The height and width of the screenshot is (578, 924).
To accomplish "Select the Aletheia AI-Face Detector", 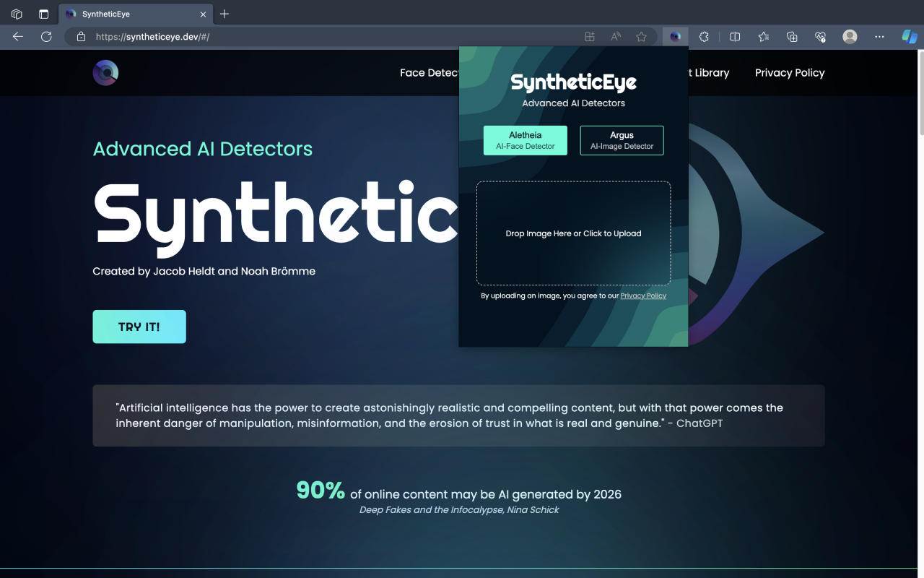I will tap(526, 140).
